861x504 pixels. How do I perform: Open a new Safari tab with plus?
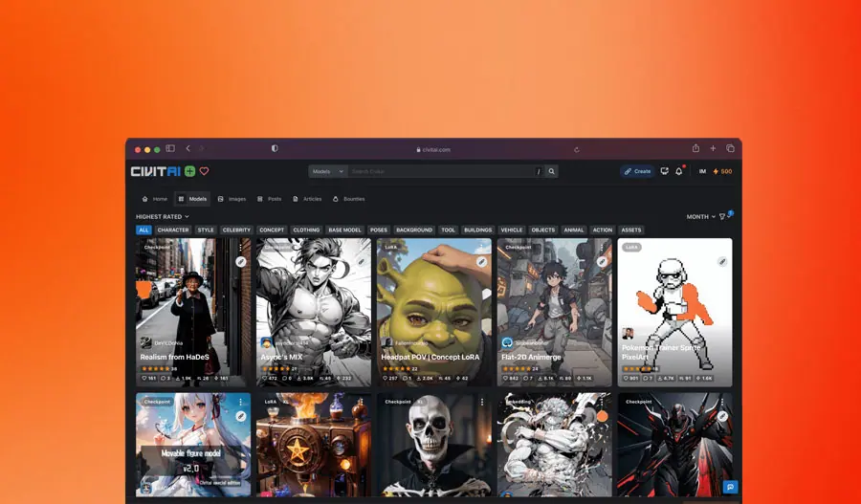(x=713, y=148)
